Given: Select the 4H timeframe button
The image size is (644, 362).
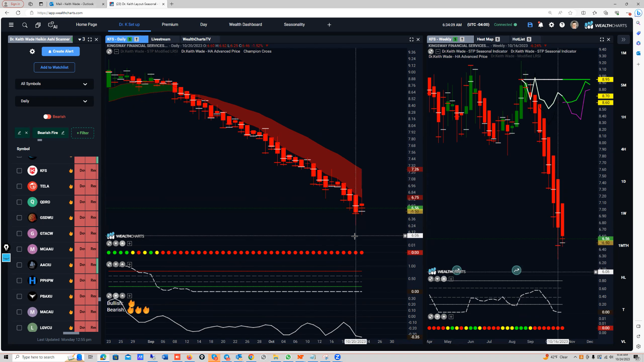Looking at the screenshot, I should [x=624, y=149].
